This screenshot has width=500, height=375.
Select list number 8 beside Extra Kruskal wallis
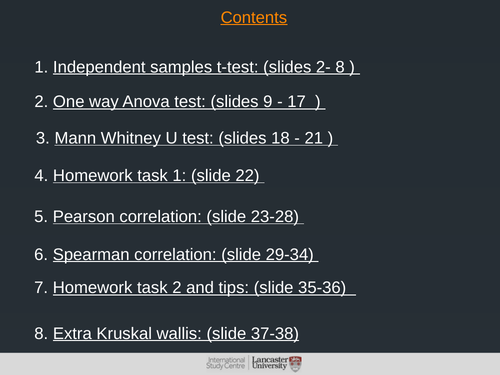tap(41, 334)
